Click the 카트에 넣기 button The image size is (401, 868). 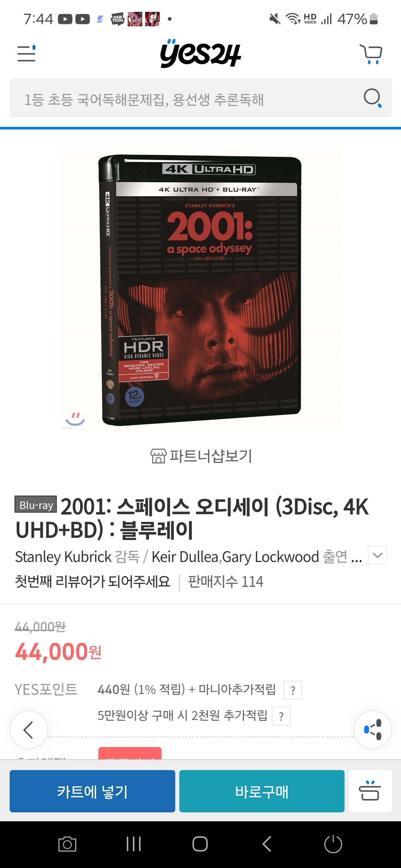point(92,791)
